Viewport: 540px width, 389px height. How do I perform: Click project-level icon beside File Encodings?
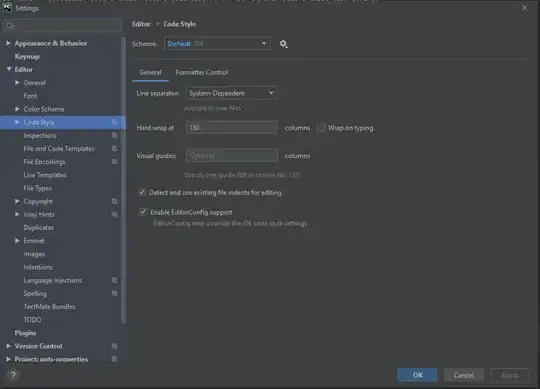[x=114, y=162]
